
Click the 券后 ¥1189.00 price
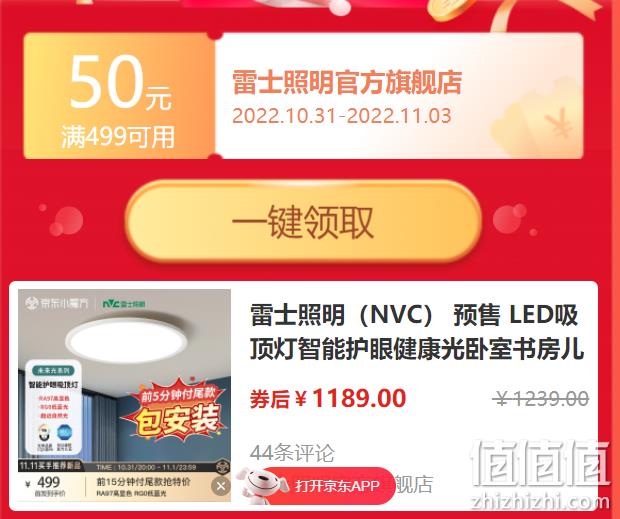[328, 398]
